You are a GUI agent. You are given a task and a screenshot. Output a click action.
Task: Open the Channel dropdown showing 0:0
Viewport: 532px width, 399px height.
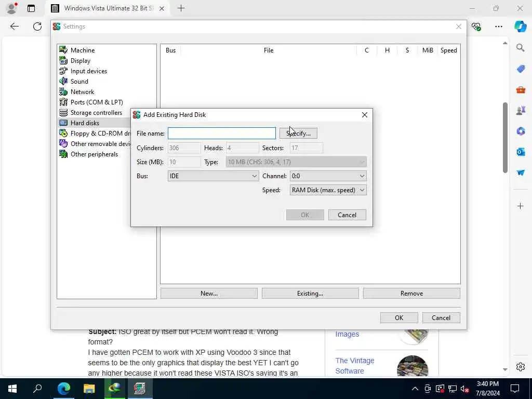(x=328, y=176)
